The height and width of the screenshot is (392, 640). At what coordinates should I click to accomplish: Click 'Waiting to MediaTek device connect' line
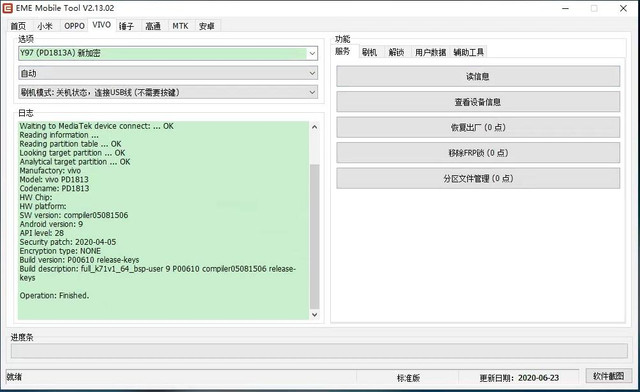tap(96, 126)
